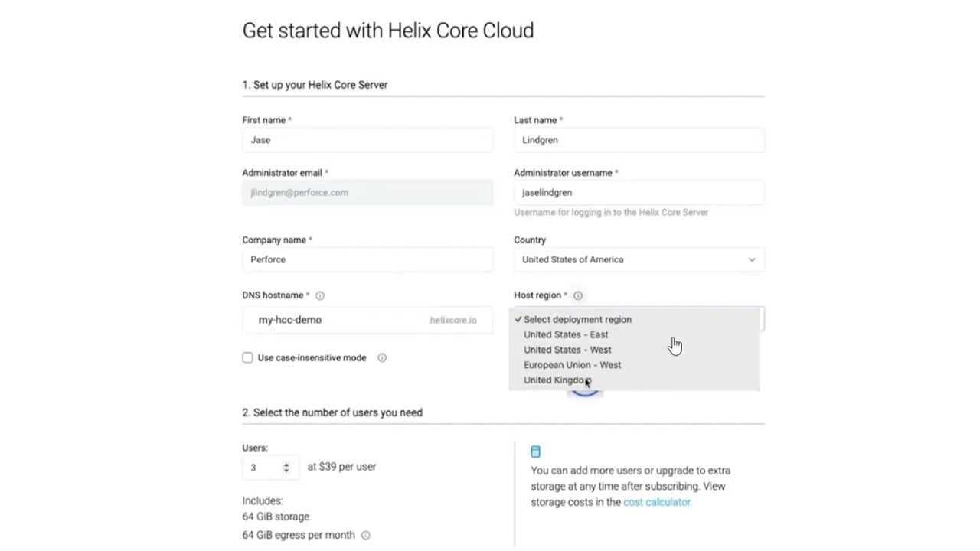This screenshot has height=551, width=980.
Task: Click the Company name field
Action: 367,259
